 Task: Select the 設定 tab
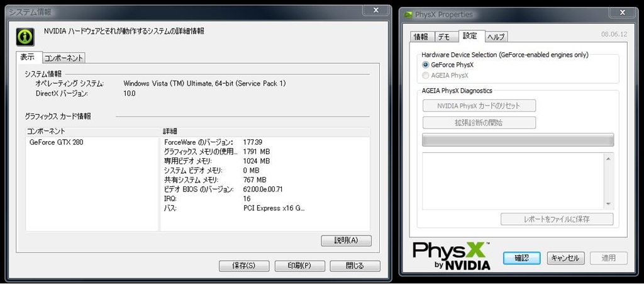(470, 36)
